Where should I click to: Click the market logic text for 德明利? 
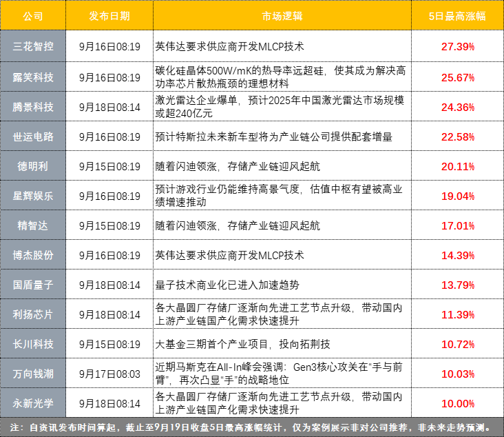point(238,166)
